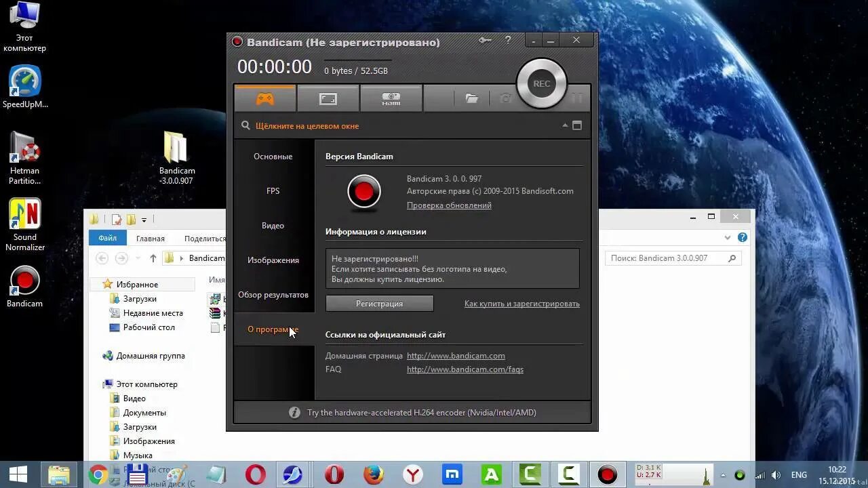Select Избранное in the Explorer navigation tree
The height and width of the screenshot is (488, 868).
137,285
